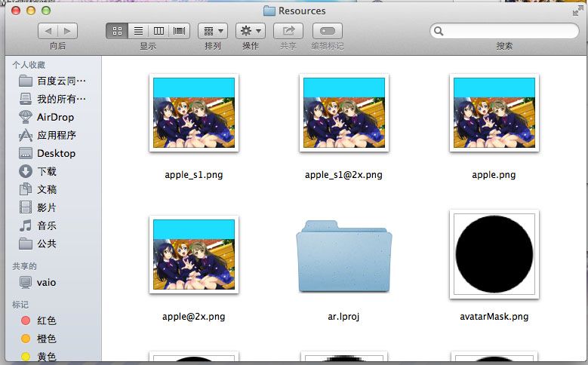The height and width of the screenshot is (365, 588).
Task: Open the Action gear menu
Action: point(250,31)
